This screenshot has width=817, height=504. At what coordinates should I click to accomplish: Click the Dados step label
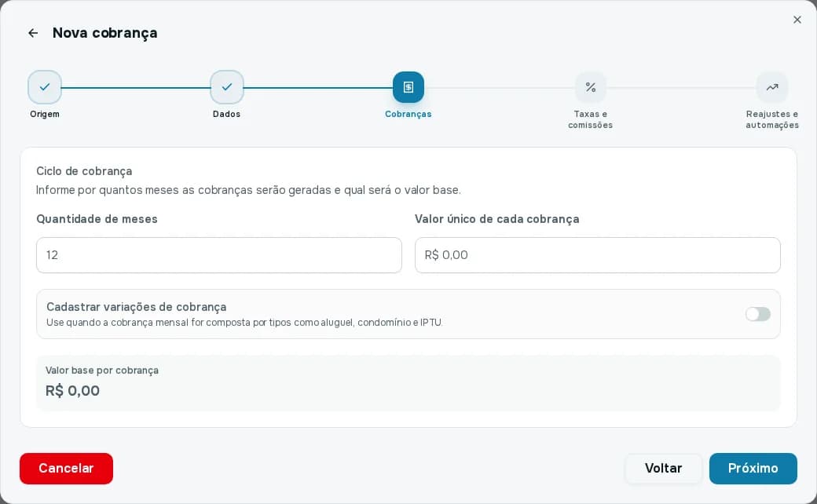[227, 114]
